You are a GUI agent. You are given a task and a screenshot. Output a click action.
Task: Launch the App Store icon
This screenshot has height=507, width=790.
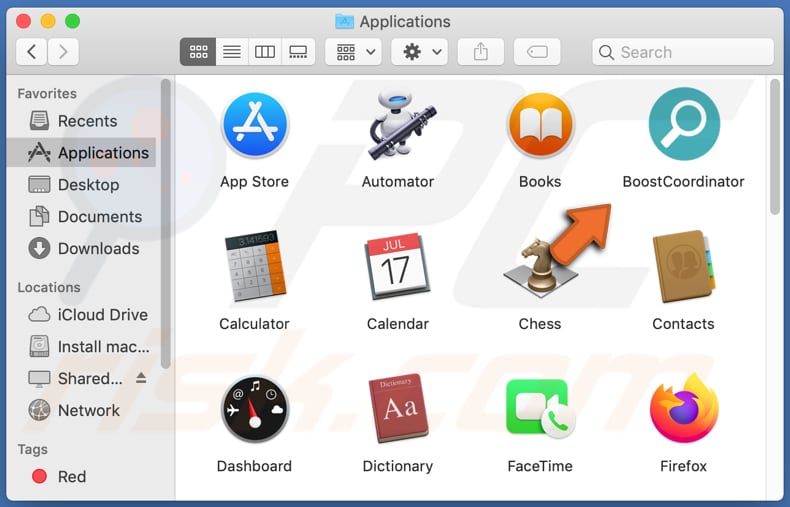[x=254, y=125]
